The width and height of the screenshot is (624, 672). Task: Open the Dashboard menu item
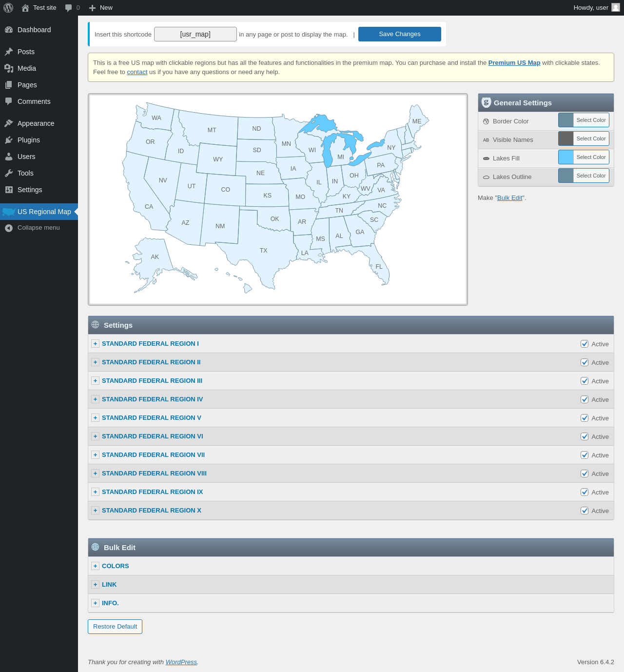(39, 30)
